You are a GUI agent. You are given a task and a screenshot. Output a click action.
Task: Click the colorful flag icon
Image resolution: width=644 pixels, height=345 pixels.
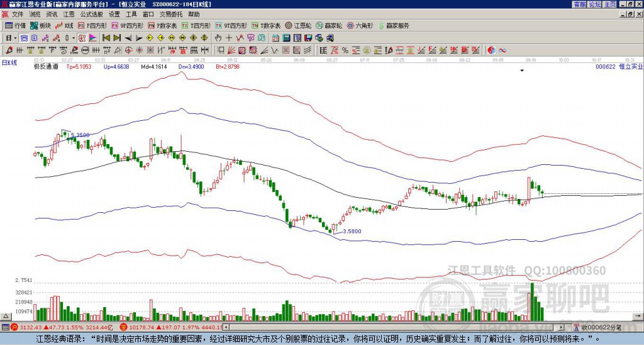[x=93, y=38]
